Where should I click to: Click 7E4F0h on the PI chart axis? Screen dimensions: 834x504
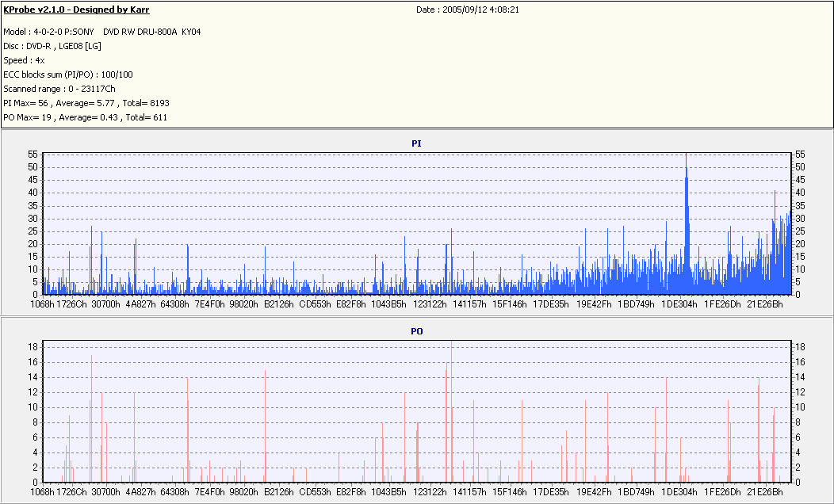coord(209,304)
